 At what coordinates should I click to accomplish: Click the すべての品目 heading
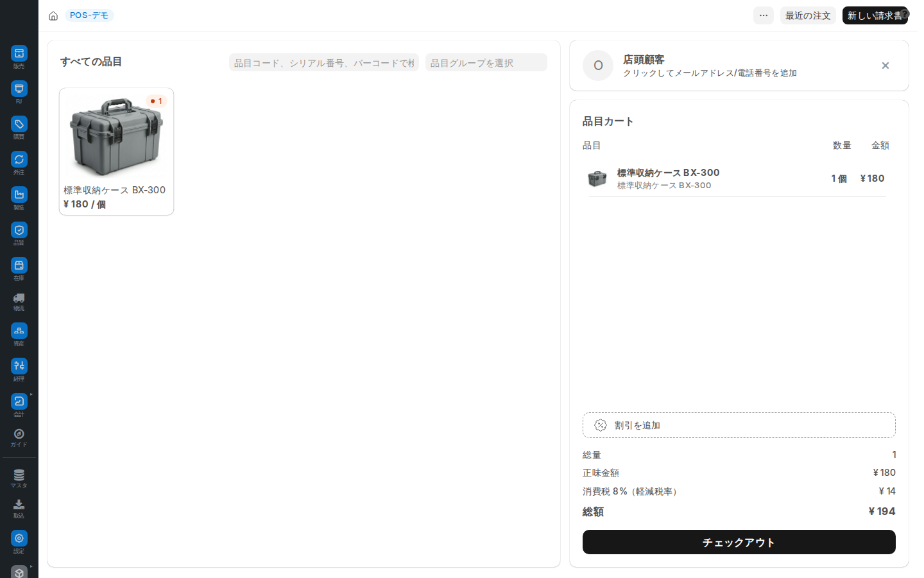coord(91,62)
